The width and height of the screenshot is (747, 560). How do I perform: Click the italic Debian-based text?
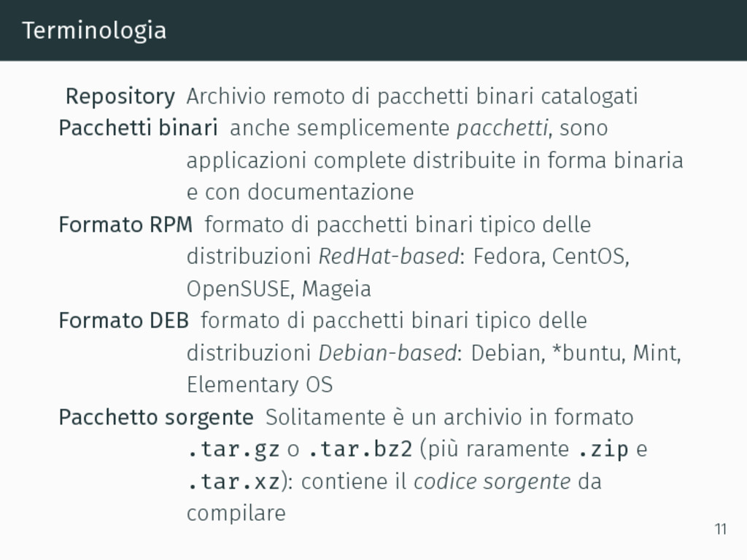click(388, 354)
